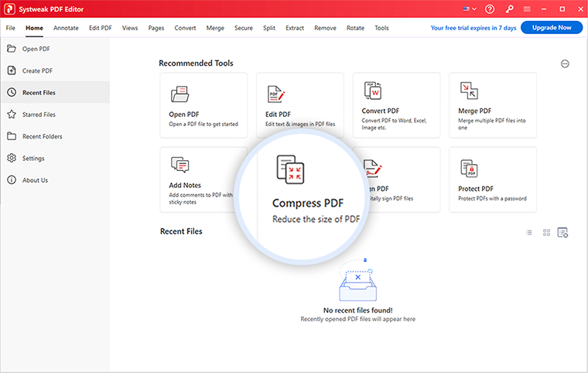Open the Recommended Tools more options icon

(565, 63)
